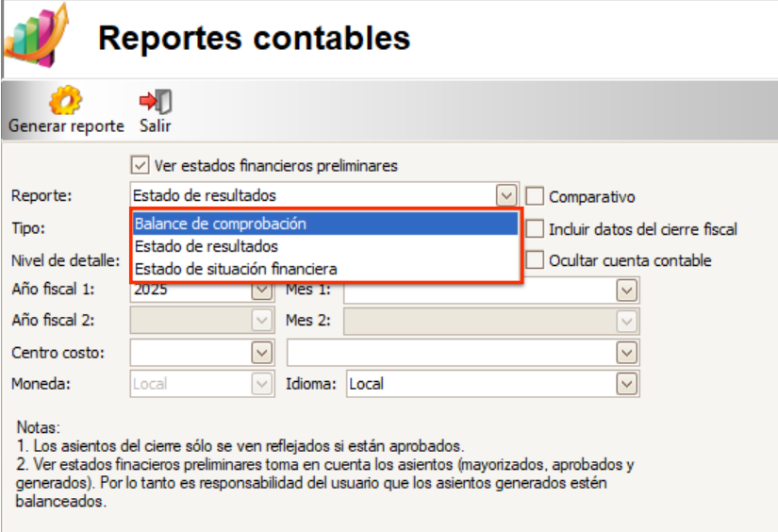Viewport: 778px width, 532px height.
Task: Expand the Idioma dropdown arrow
Action: [626, 384]
